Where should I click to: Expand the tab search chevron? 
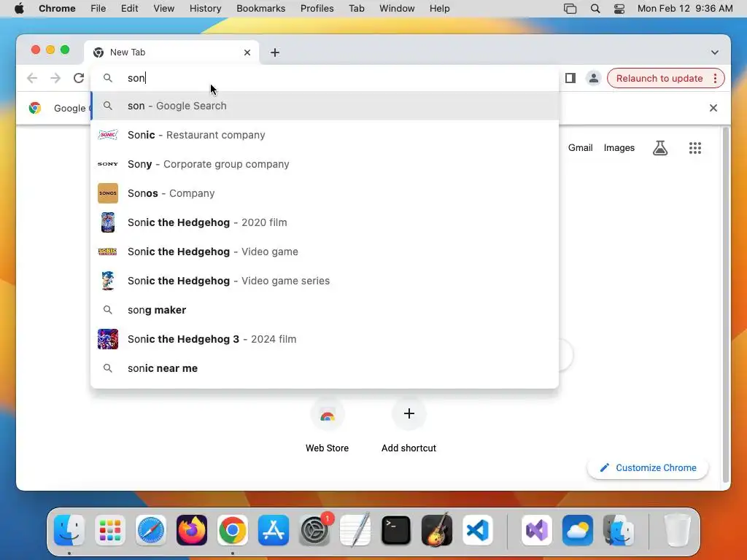(x=715, y=52)
